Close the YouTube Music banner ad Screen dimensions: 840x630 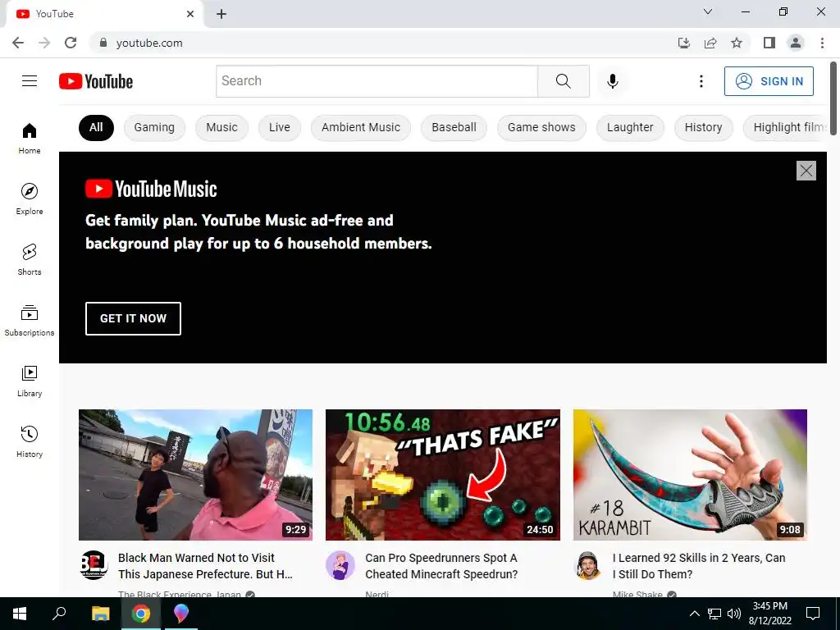click(x=806, y=171)
